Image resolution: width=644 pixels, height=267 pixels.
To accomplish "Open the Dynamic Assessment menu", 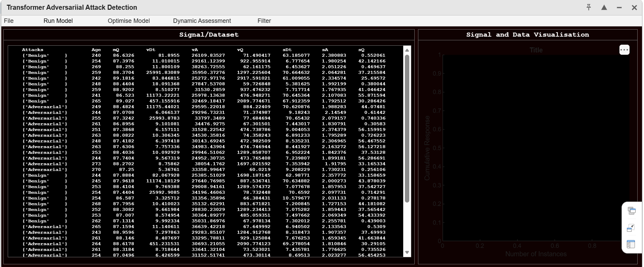I will [202, 21].
